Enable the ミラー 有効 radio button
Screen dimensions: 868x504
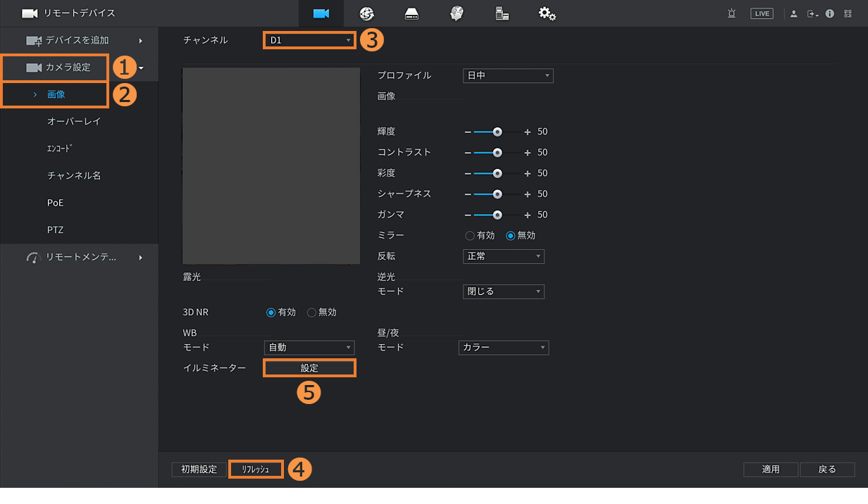click(470, 236)
